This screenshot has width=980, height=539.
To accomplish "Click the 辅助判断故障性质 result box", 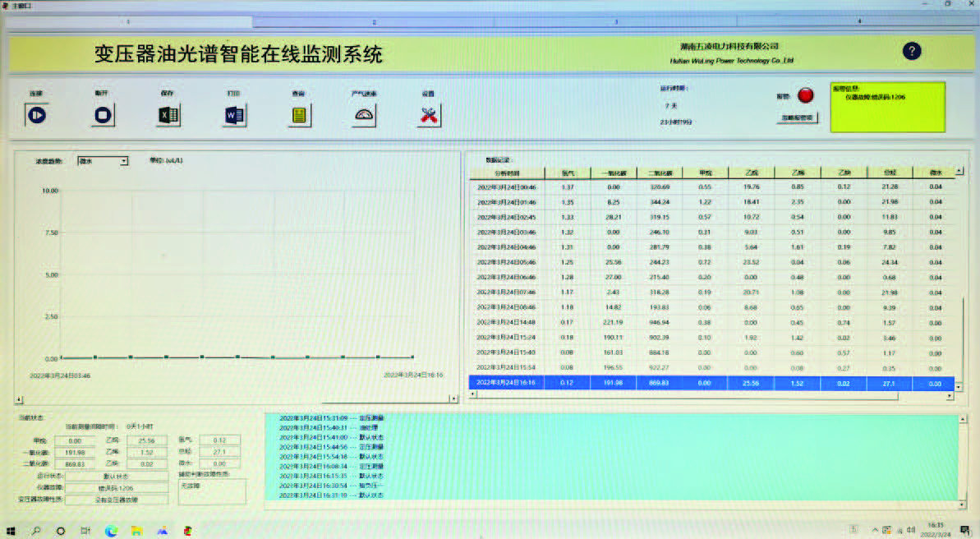I will point(212,492).
